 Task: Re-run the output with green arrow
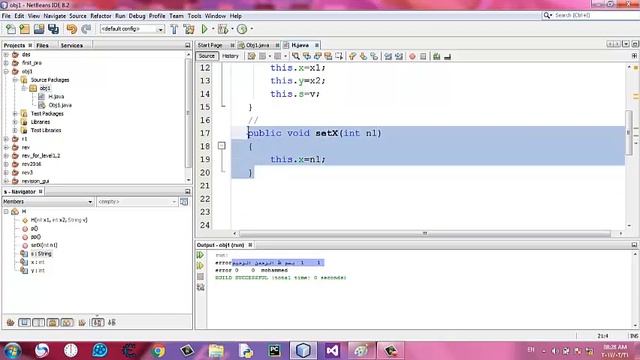tap(200, 255)
